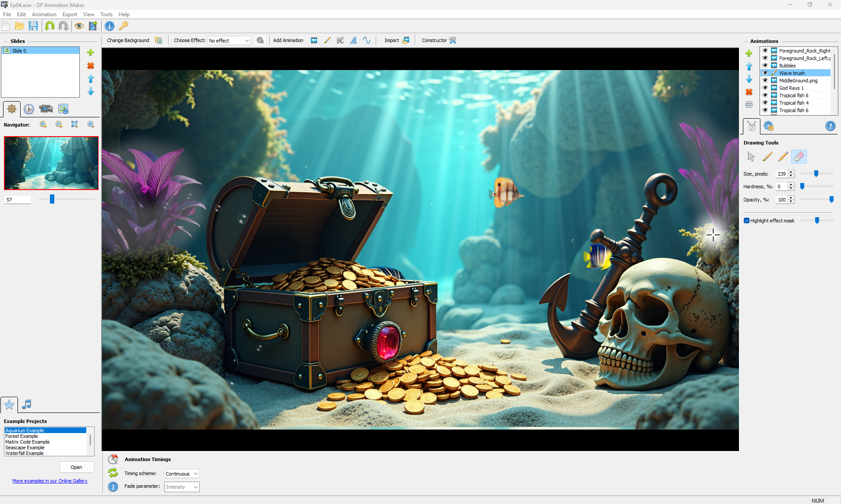The image size is (841, 504).
Task: Click the Import icon in toolbar
Action: tap(406, 40)
